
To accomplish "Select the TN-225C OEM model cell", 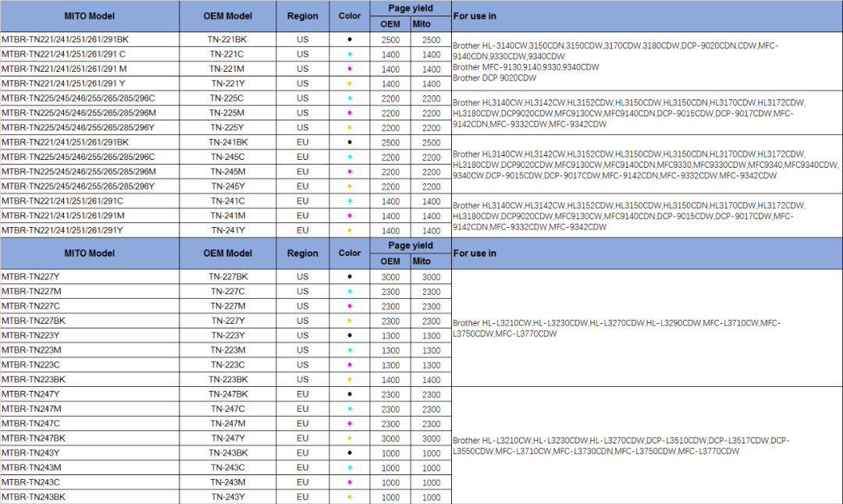I will (x=227, y=98).
